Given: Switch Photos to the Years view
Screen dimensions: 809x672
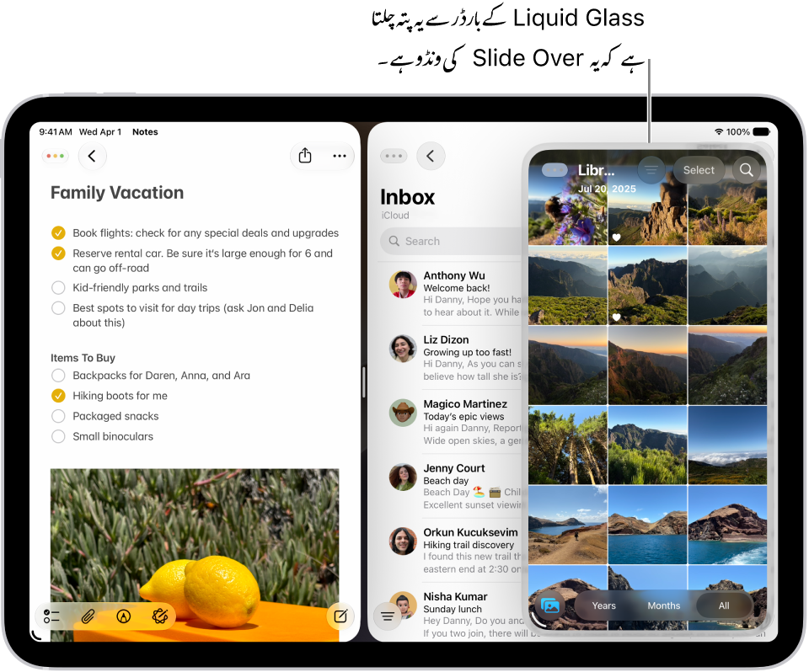Looking at the screenshot, I should click(x=603, y=605).
